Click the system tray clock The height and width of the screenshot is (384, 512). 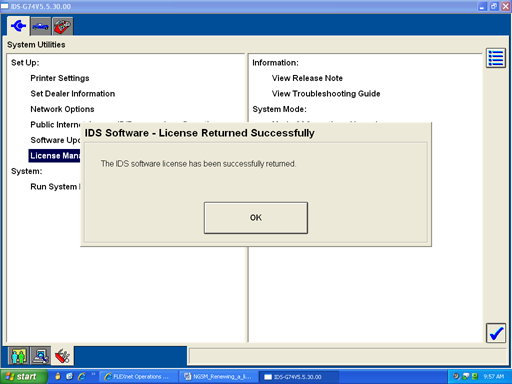click(x=494, y=377)
